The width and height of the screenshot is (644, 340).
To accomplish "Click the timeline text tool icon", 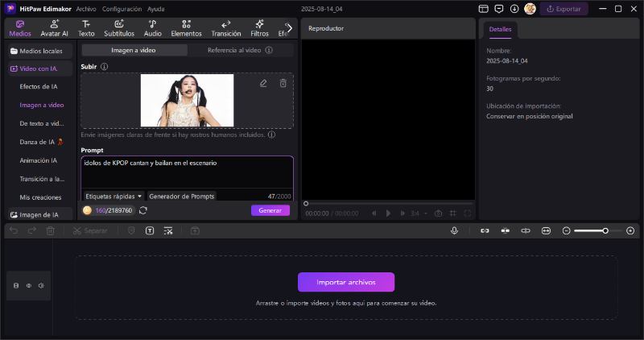I will point(150,231).
